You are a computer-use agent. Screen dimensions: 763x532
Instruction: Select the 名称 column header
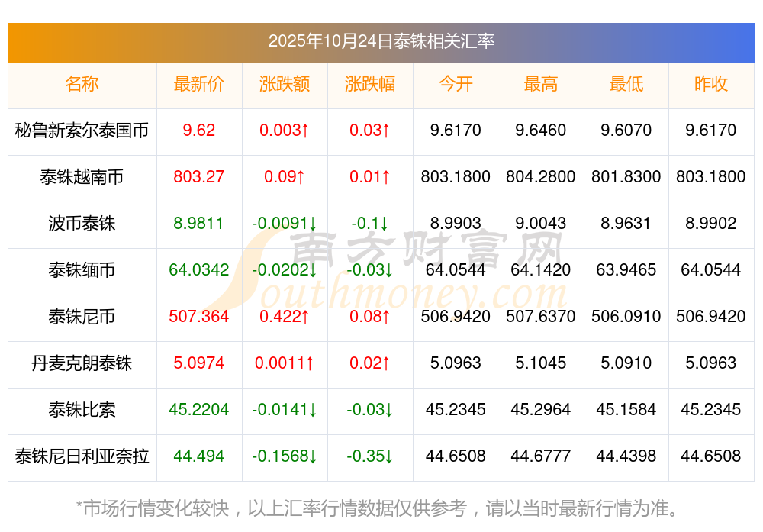point(82,85)
